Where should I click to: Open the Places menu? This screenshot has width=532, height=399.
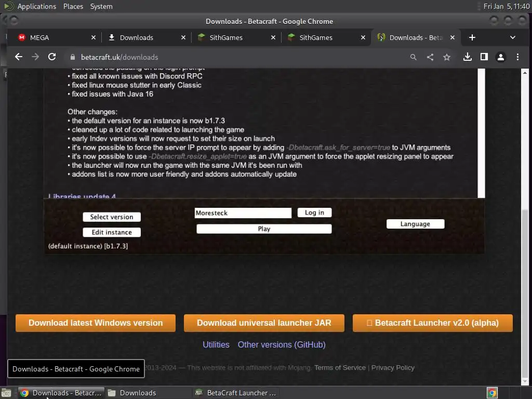[73, 6]
